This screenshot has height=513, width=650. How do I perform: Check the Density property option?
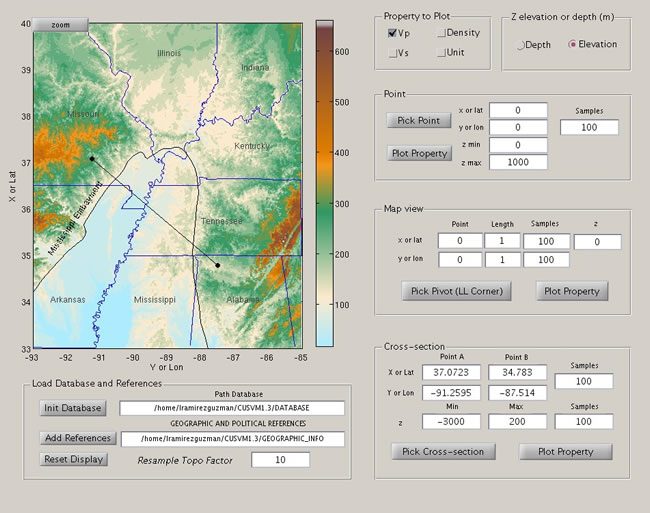[x=441, y=33]
